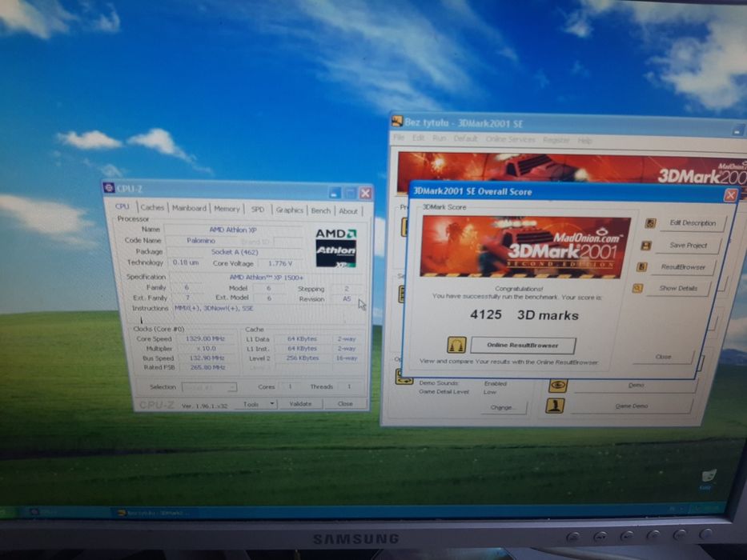Switch to the Caches tab in CPU-Z
This screenshot has width=747, height=560.
pos(152,208)
